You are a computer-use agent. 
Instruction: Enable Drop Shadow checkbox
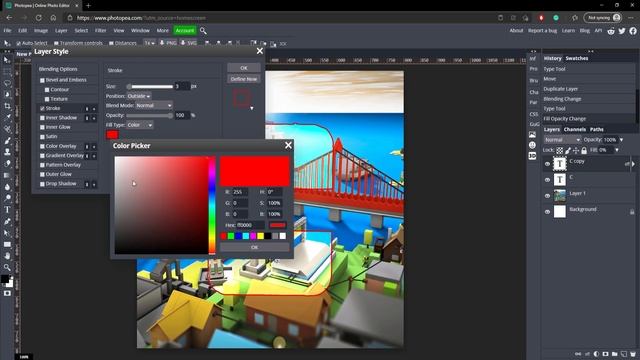pos(42,184)
